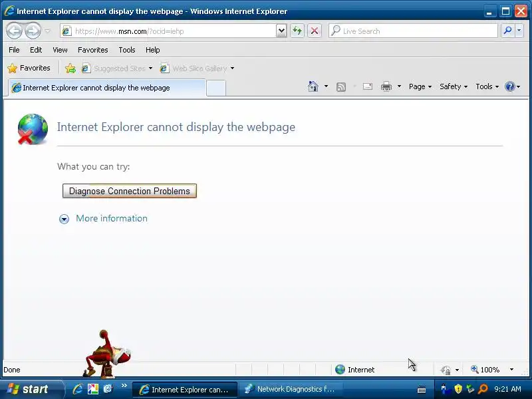Click the 9:21 AM clock

507,389
